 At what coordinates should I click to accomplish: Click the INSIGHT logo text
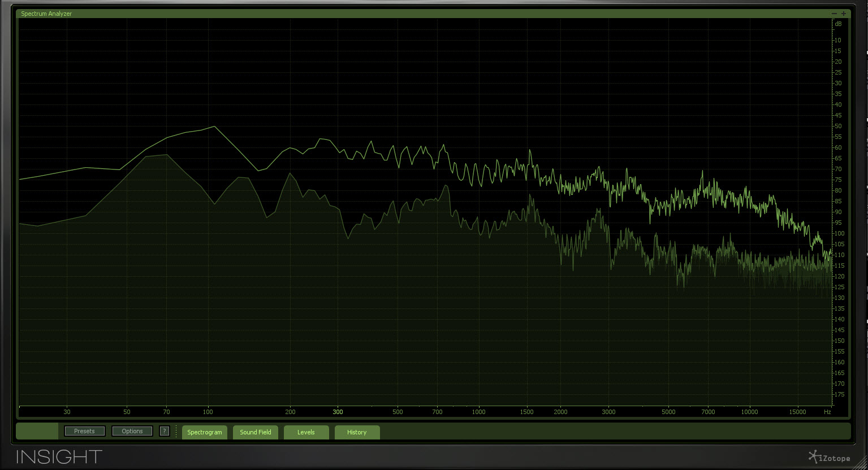coord(59,456)
